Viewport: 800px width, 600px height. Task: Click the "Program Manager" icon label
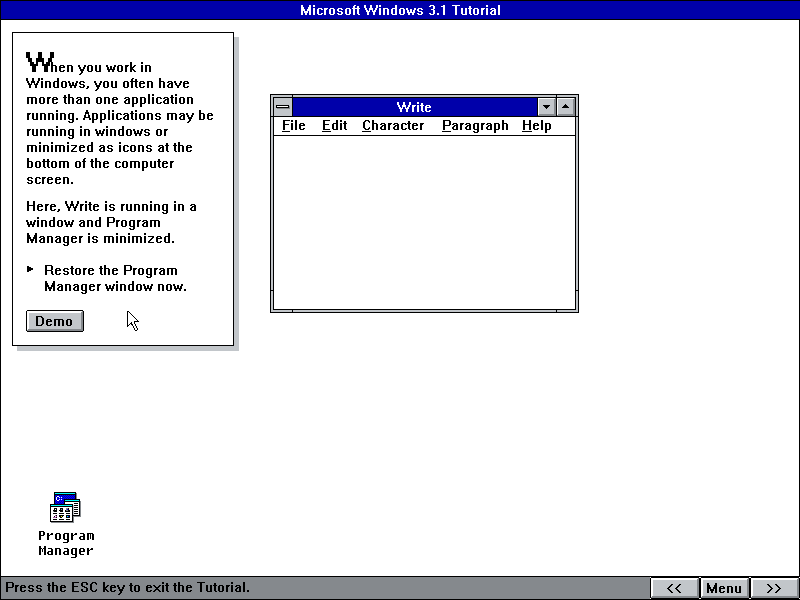[66, 543]
